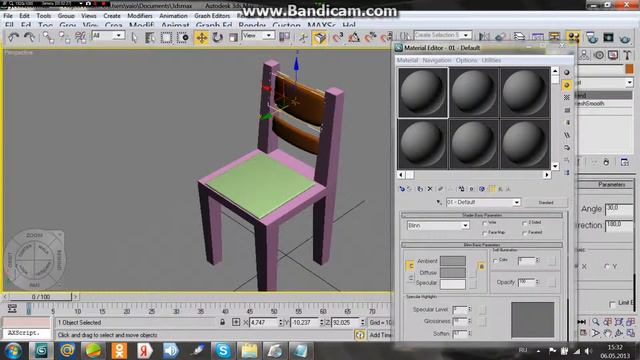Enable Self-Illumination Color checkbox
Image resolution: width=640 pixels, height=360 pixels.
496,260
